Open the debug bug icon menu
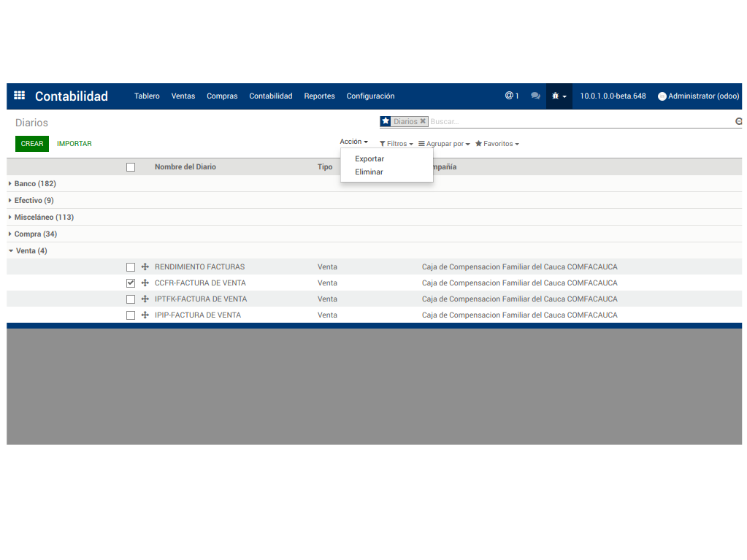This screenshot has width=747, height=560. pyautogui.click(x=559, y=96)
